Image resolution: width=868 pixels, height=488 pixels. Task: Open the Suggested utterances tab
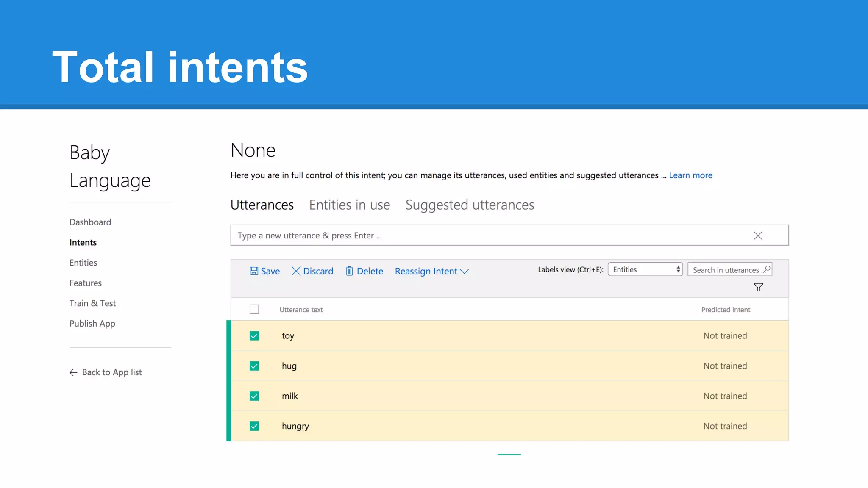click(x=470, y=205)
